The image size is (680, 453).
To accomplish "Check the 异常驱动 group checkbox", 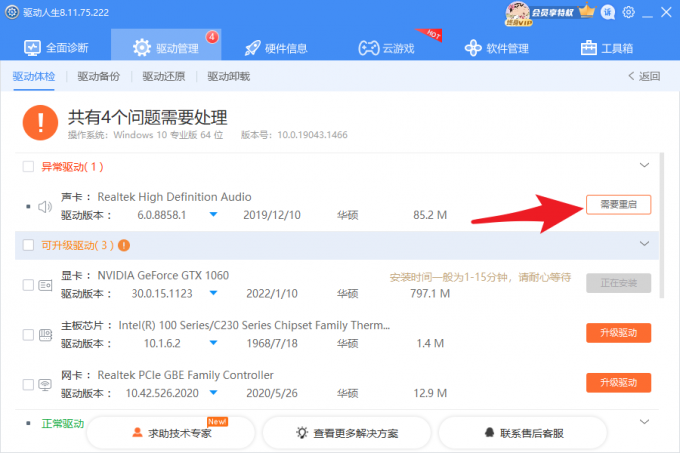I will click(28, 167).
